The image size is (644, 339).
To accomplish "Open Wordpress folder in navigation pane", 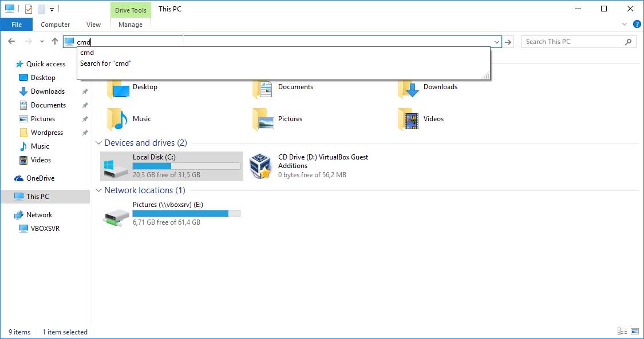I will (47, 133).
